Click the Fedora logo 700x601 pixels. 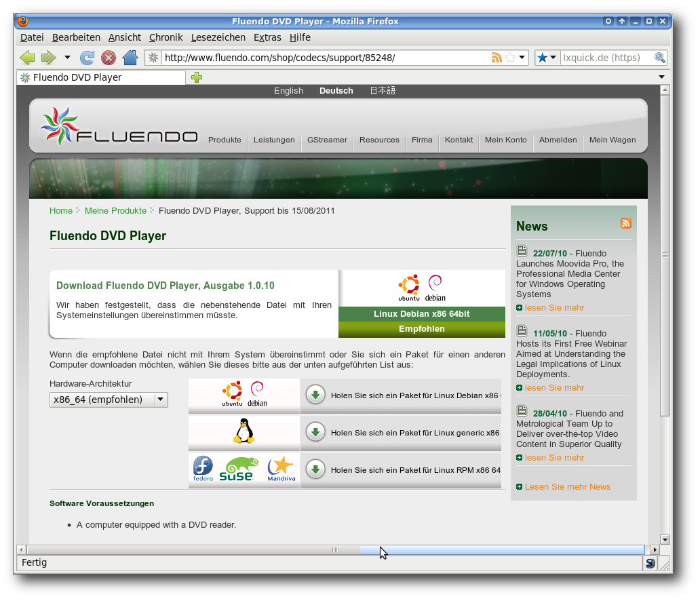pos(203,469)
